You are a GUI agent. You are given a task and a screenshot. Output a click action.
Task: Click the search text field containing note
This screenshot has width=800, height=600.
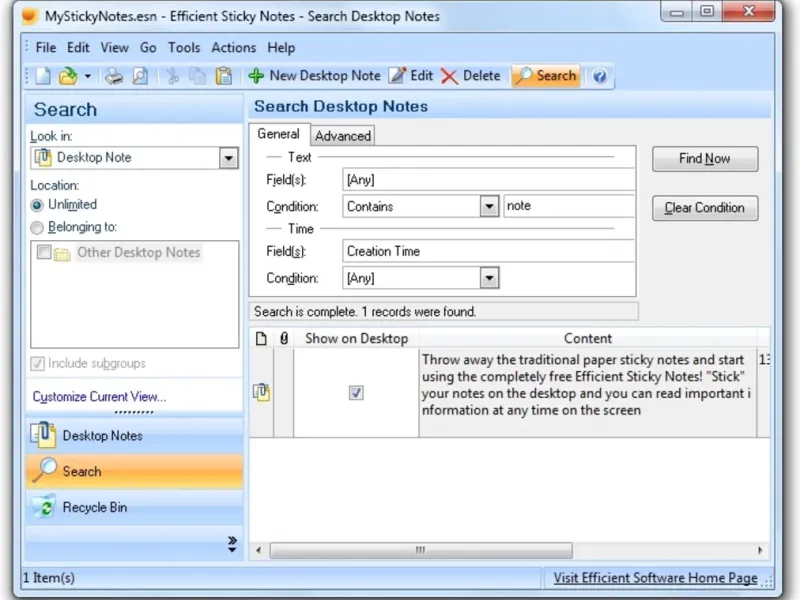[569, 206]
